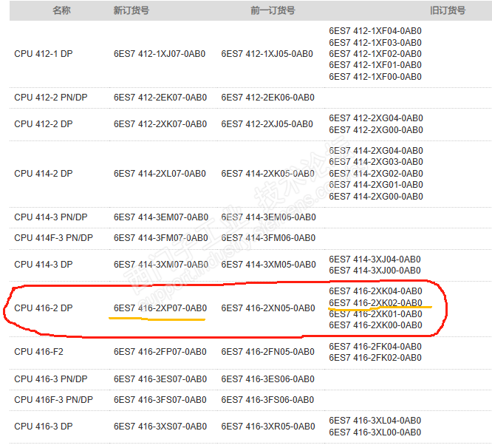Select the CPU 414-3 PN/DP name cell
This screenshot has height=448, width=492.
coord(51,217)
